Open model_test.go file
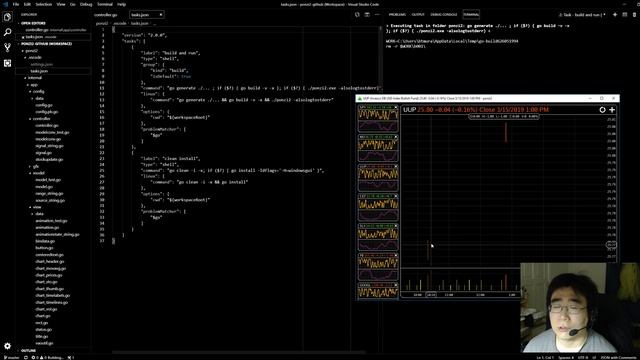 pyautogui.click(x=48, y=180)
